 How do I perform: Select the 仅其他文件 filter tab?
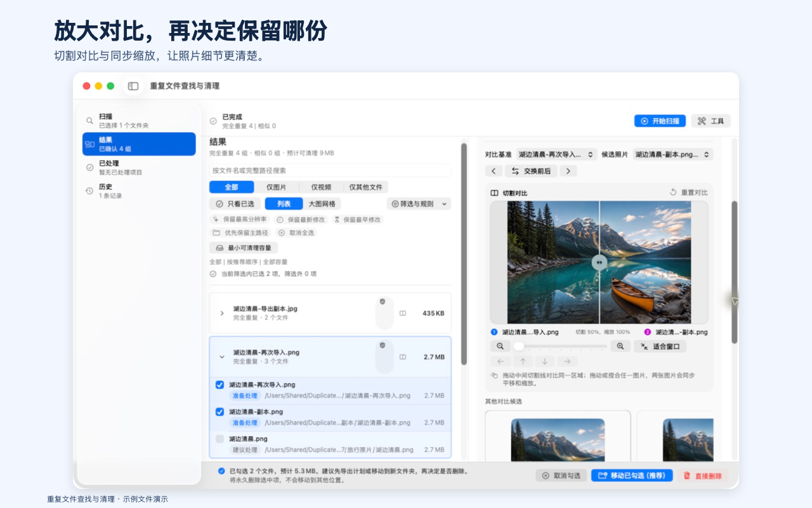tap(366, 187)
